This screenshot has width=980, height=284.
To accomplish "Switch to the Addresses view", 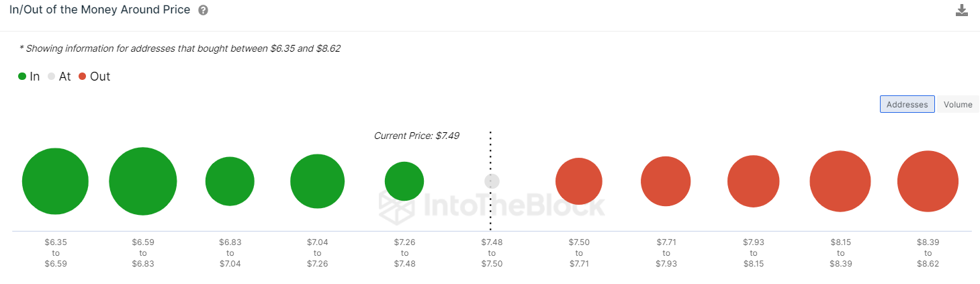I will (x=907, y=104).
